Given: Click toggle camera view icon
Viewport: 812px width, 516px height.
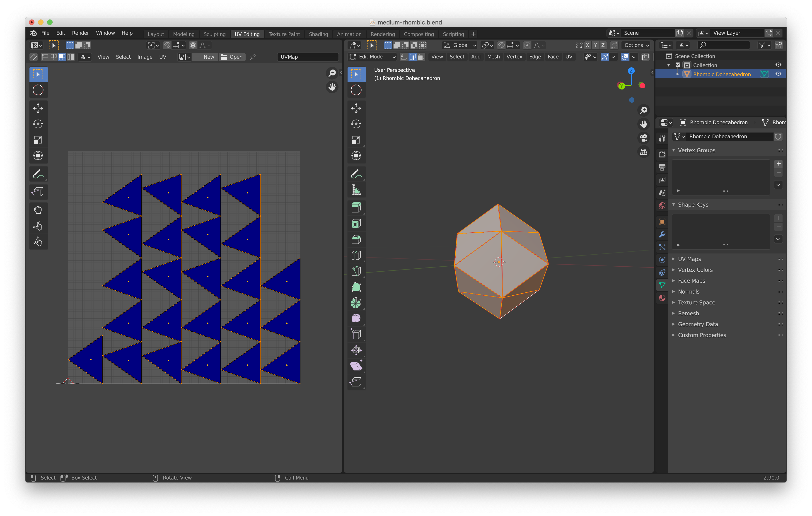Looking at the screenshot, I should tap(643, 138).
